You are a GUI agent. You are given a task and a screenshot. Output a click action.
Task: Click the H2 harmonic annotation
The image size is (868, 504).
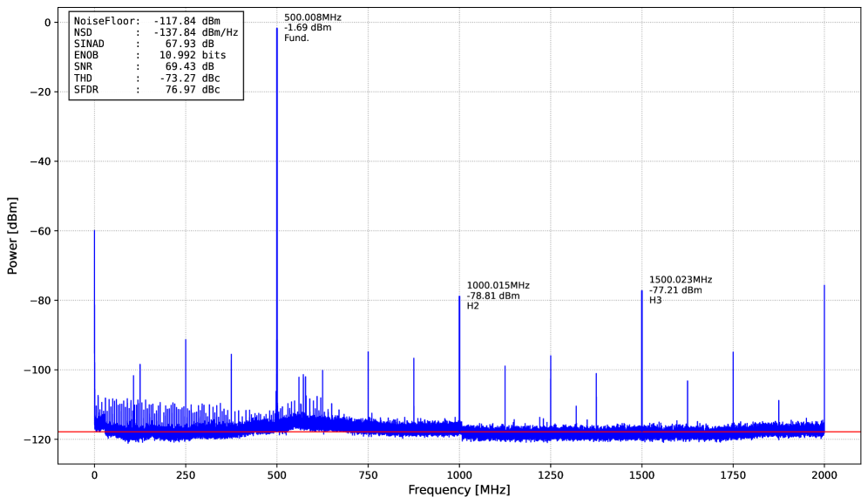pyautogui.click(x=472, y=306)
